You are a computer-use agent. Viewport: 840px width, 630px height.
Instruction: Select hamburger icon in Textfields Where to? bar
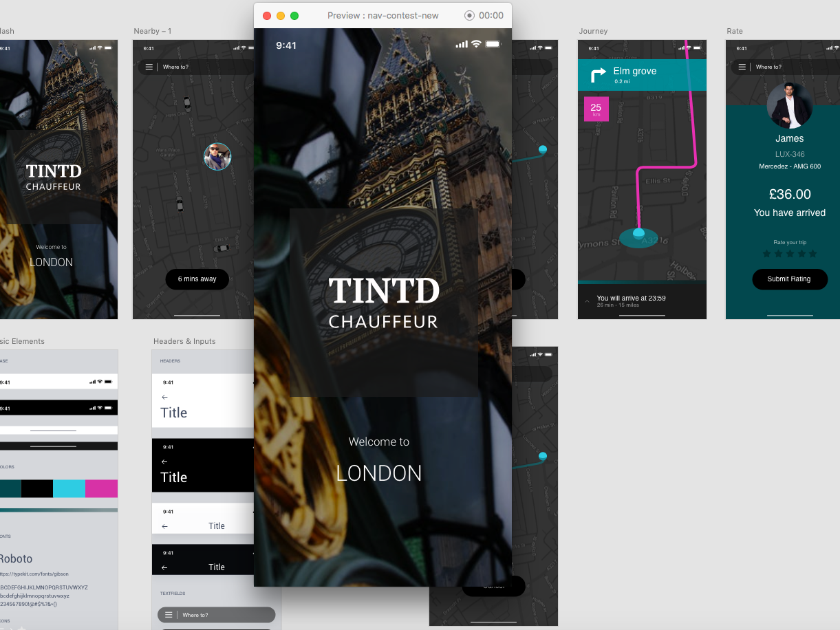169,615
